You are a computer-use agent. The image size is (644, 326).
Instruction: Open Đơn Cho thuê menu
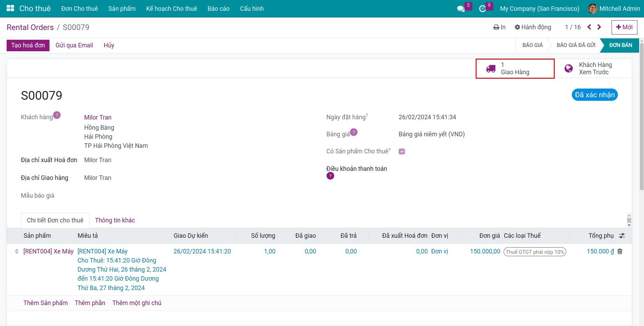79,9
